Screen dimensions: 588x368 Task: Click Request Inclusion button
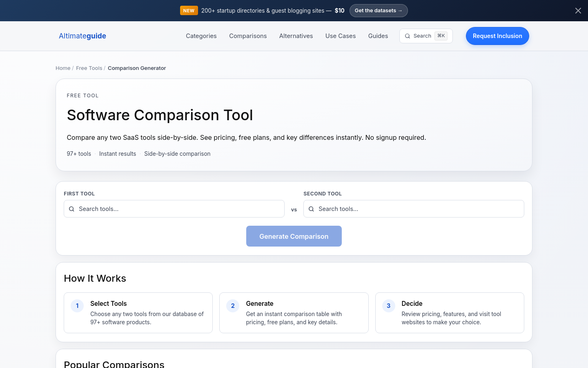(x=497, y=36)
